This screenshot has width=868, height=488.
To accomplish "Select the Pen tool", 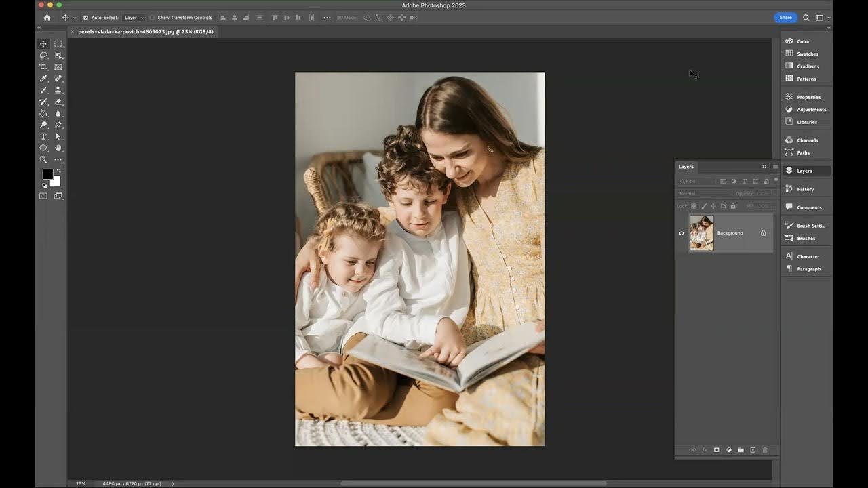I will 58,125.
